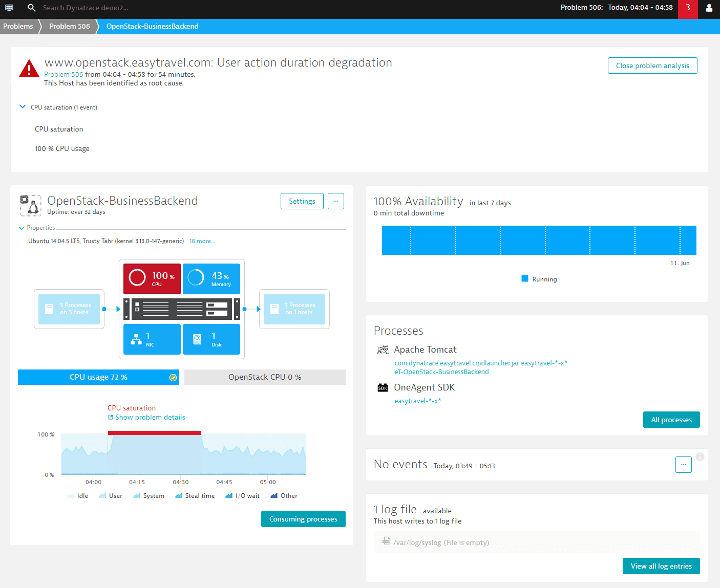Go to Problem 506 breadcrumb
Screen dimensions: 720x588
pos(70,27)
